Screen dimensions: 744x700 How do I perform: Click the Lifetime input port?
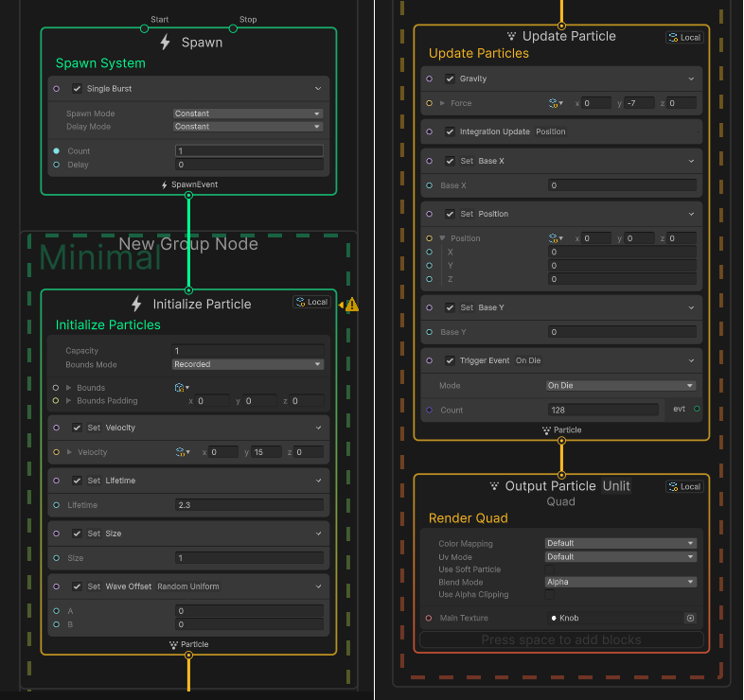(x=57, y=505)
